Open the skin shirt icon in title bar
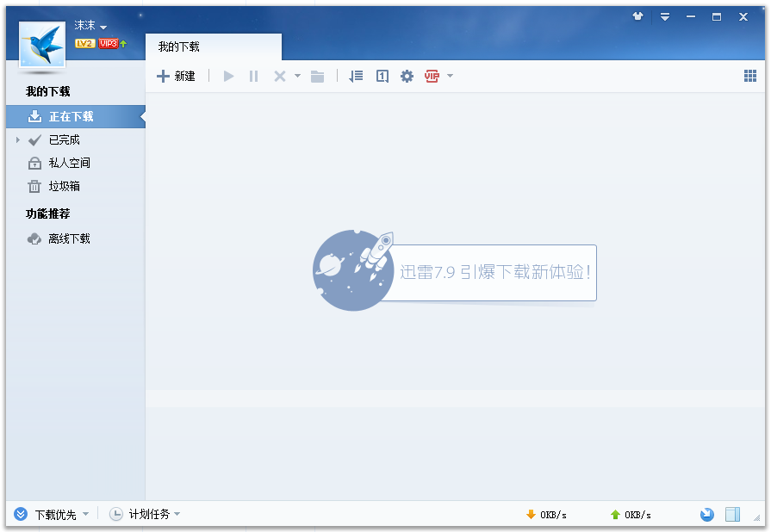The height and width of the screenshot is (532, 771). click(638, 16)
